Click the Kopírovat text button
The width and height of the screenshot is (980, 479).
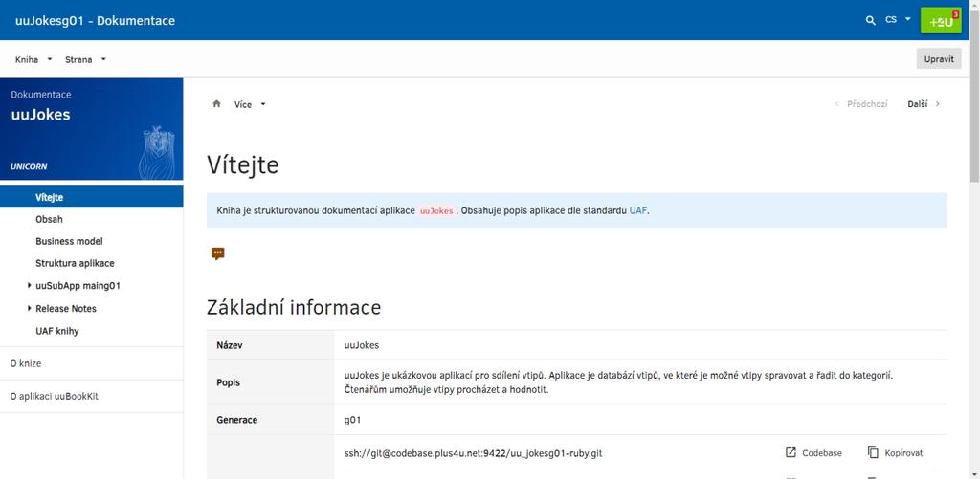(x=903, y=453)
